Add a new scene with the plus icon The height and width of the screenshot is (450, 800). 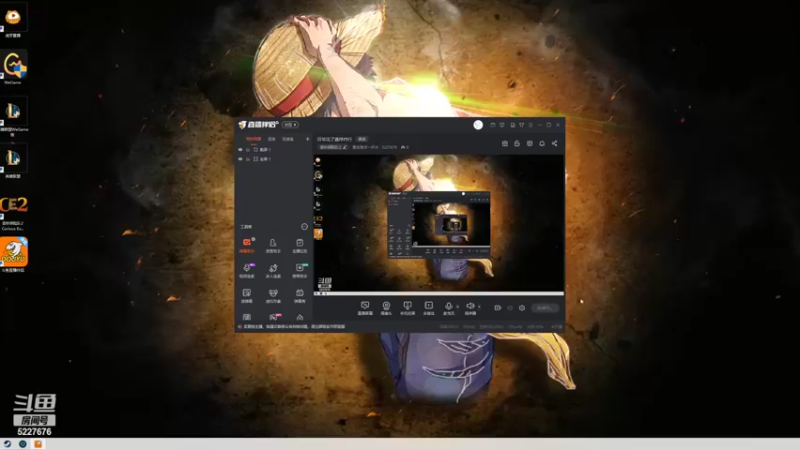(x=307, y=139)
